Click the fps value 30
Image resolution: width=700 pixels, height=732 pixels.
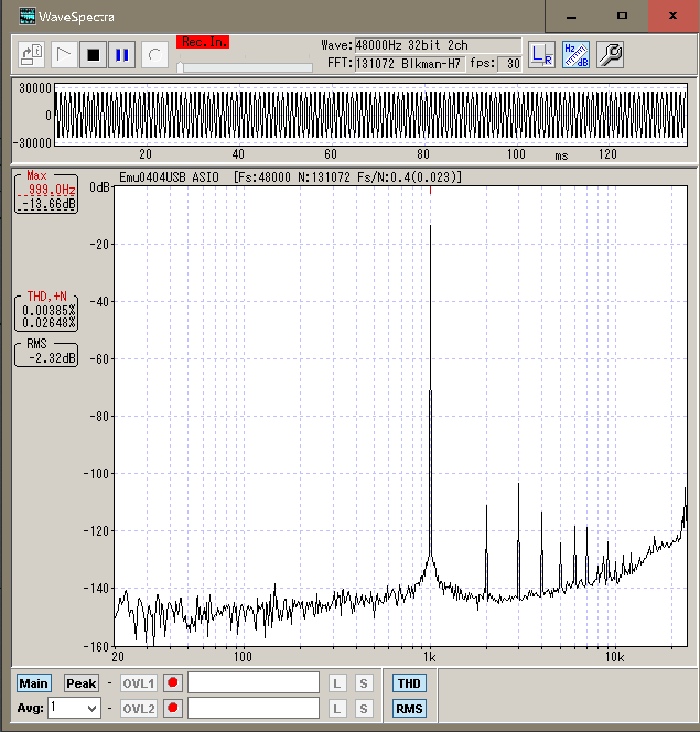[510, 64]
